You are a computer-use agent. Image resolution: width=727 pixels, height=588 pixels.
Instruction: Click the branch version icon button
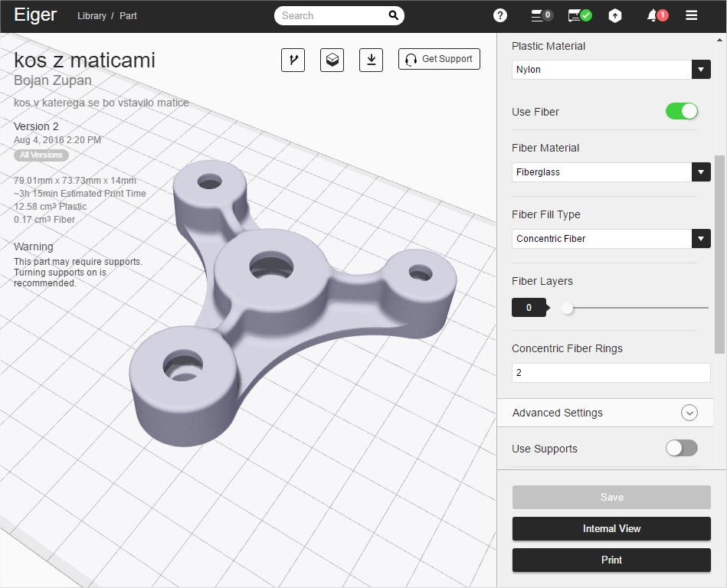tap(293, 60)
